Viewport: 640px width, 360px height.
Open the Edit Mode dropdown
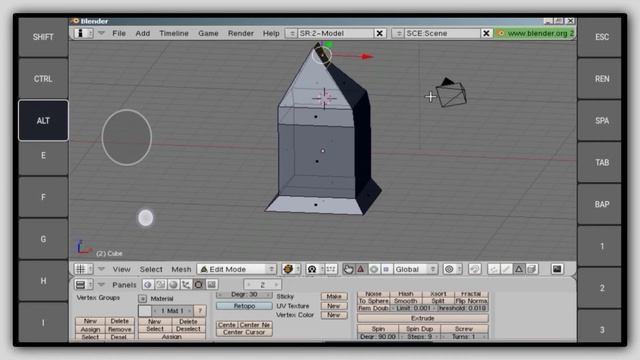[x=237, y=269]
